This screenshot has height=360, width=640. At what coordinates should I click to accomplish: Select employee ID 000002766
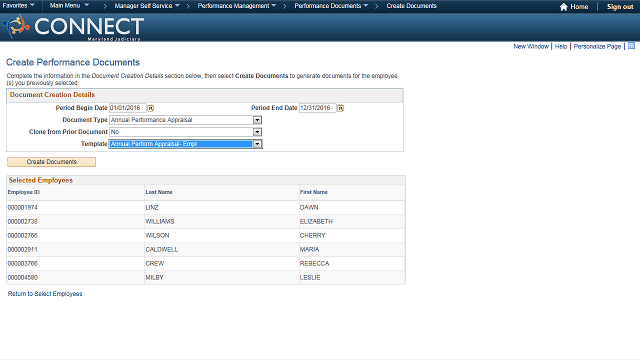pos(22,236)
